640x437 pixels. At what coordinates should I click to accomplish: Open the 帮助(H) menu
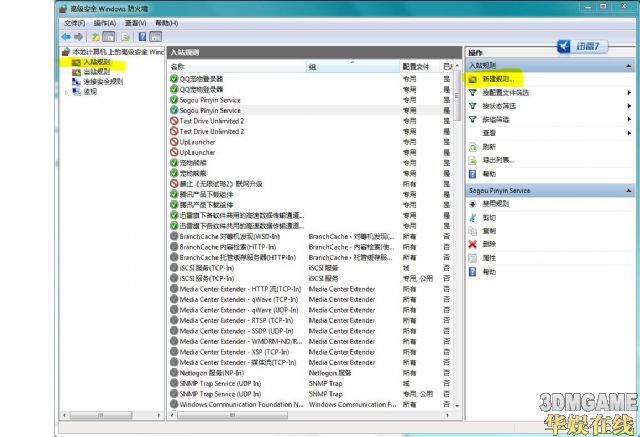pos(166,23)
